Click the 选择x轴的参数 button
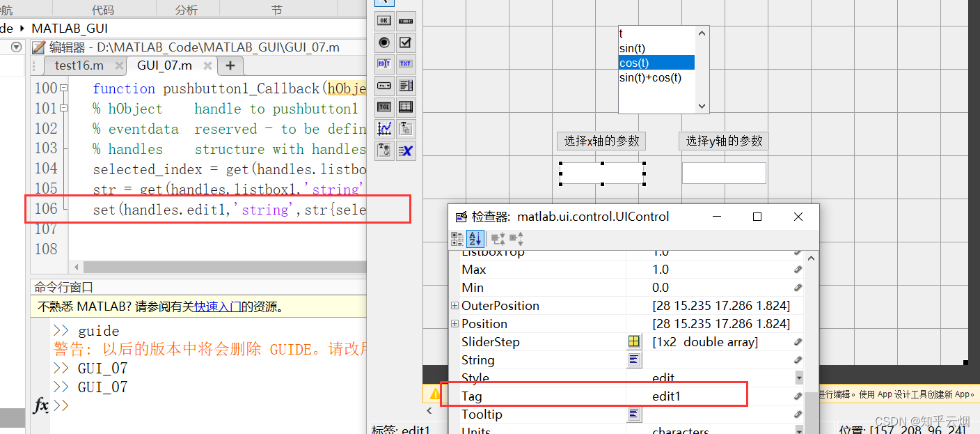The height and width of the screenshot is (434, 980). click(x=601, y=141)
